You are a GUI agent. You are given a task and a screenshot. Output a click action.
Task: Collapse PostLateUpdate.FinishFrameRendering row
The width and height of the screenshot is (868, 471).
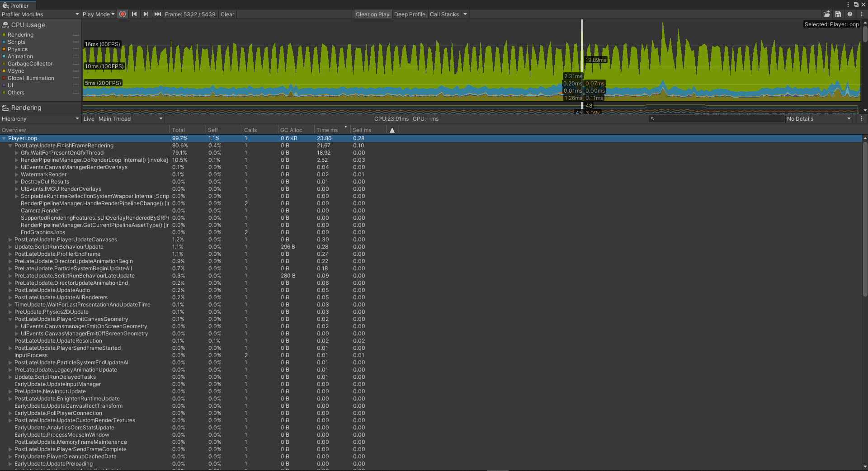(x=10, y=146)
